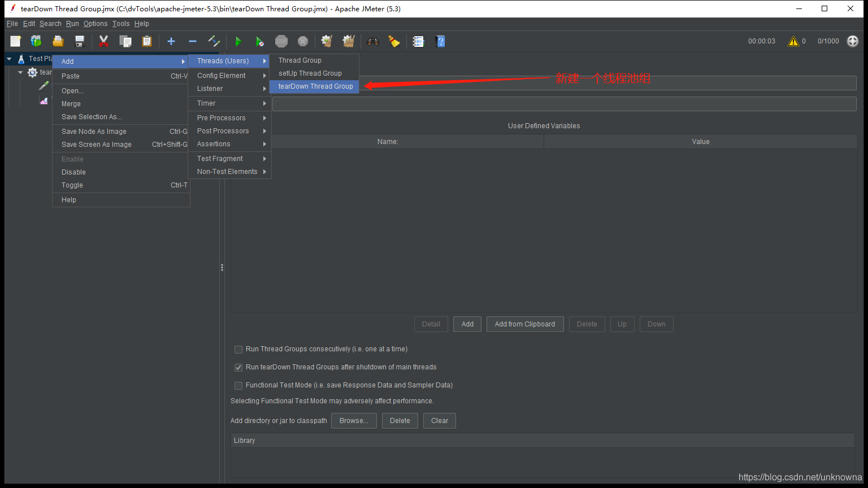
Task: Expand the Test Fragment submenu
Action: [x=230, y=159]
